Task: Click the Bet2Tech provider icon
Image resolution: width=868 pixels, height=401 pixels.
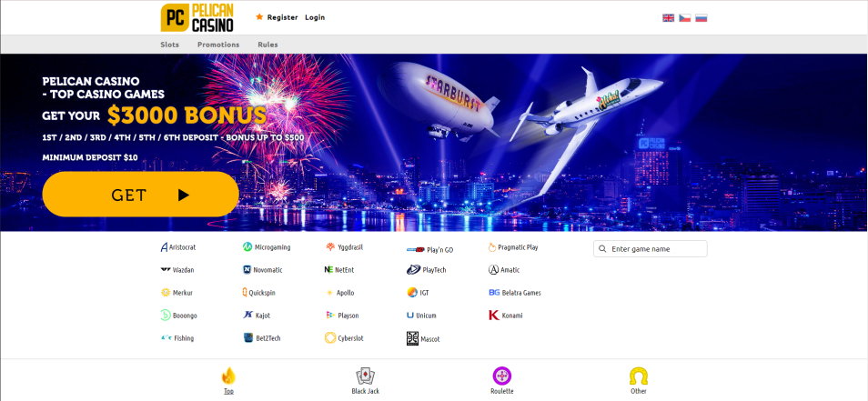Action: point(248,337)
